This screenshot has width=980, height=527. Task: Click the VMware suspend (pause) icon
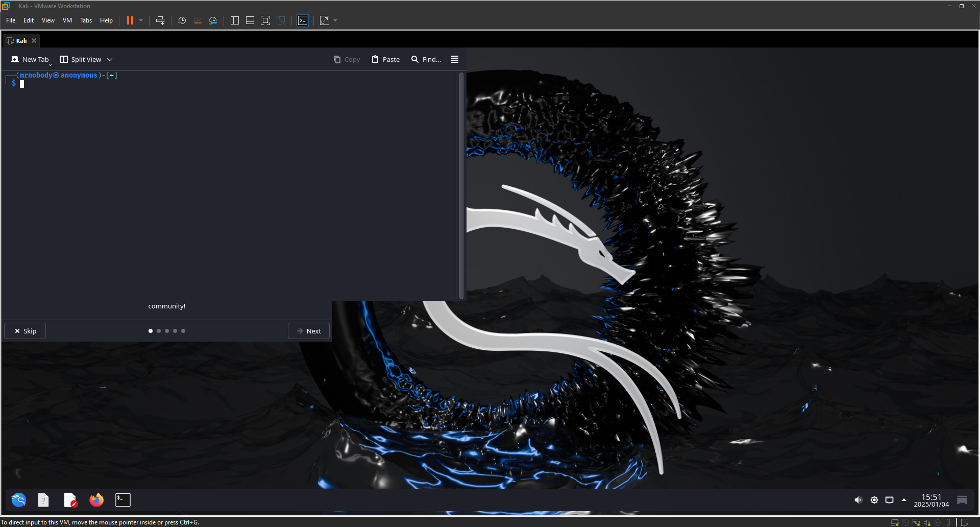(x=130, y=20)
